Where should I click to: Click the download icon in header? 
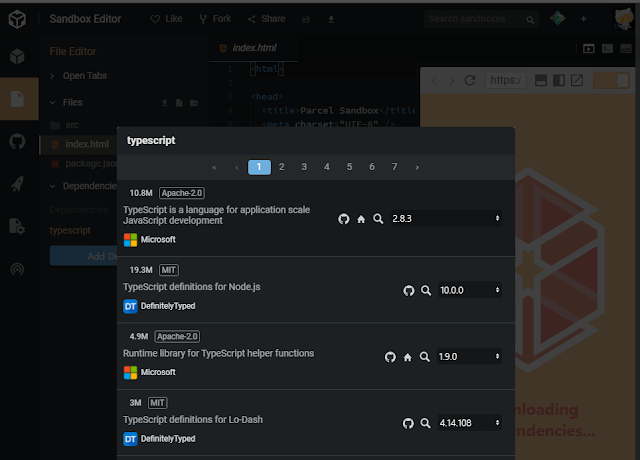(x=331, y=19)
